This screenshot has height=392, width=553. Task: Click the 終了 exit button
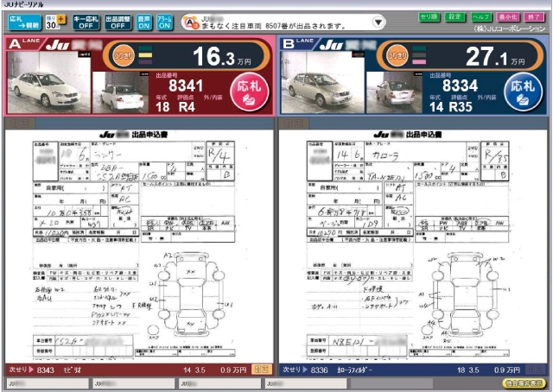pos(534,16)
